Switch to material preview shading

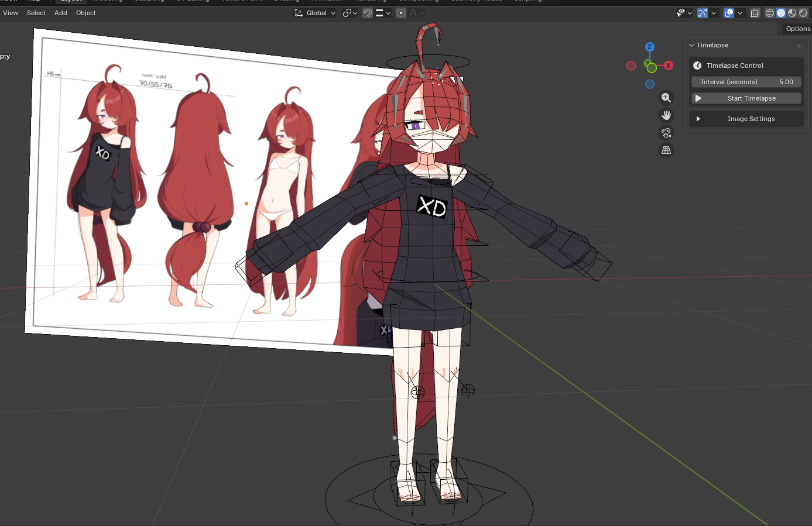tap(792, 13)
